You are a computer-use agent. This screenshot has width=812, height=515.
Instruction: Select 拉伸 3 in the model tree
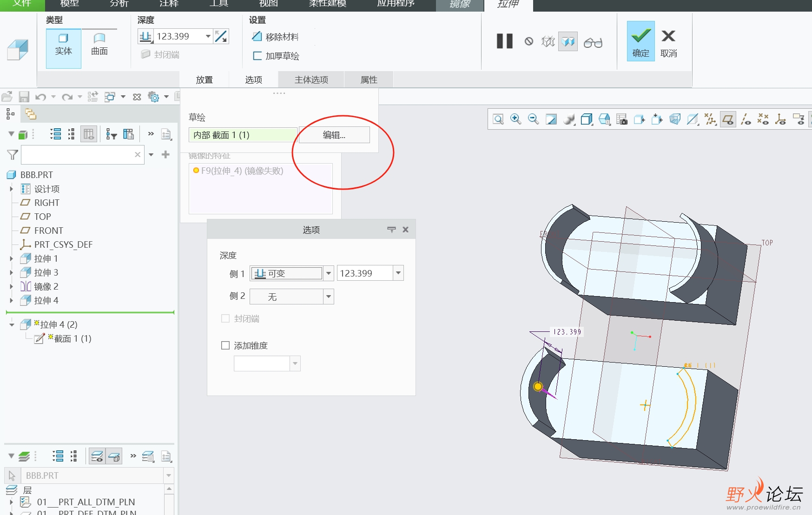tap(46, 272)
